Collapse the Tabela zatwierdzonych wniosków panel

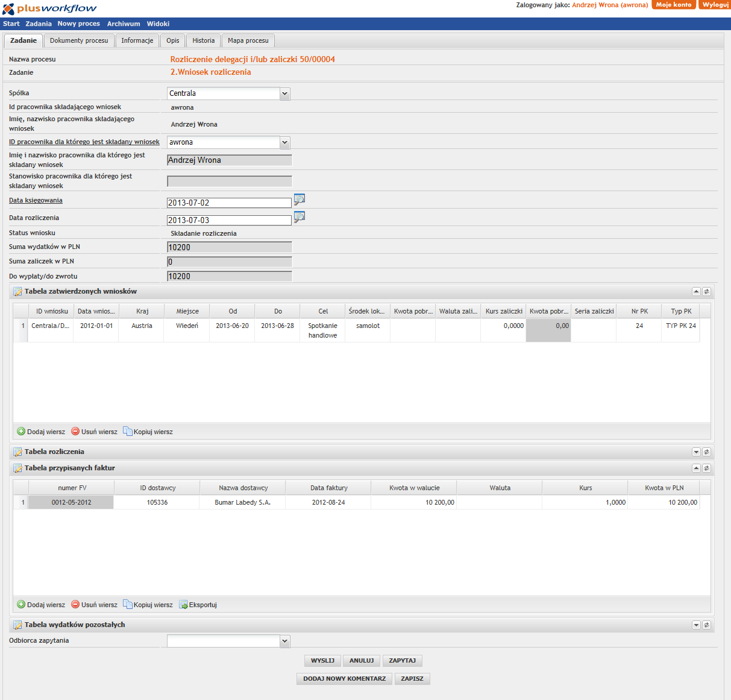pos(696,292)
